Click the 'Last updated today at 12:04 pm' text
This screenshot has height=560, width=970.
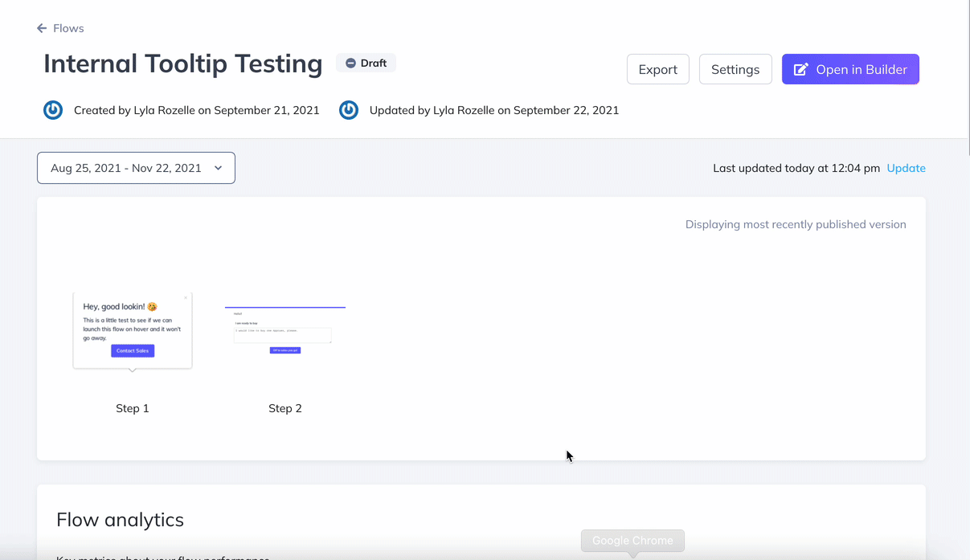pyautogui.click(x=796, y=168)
